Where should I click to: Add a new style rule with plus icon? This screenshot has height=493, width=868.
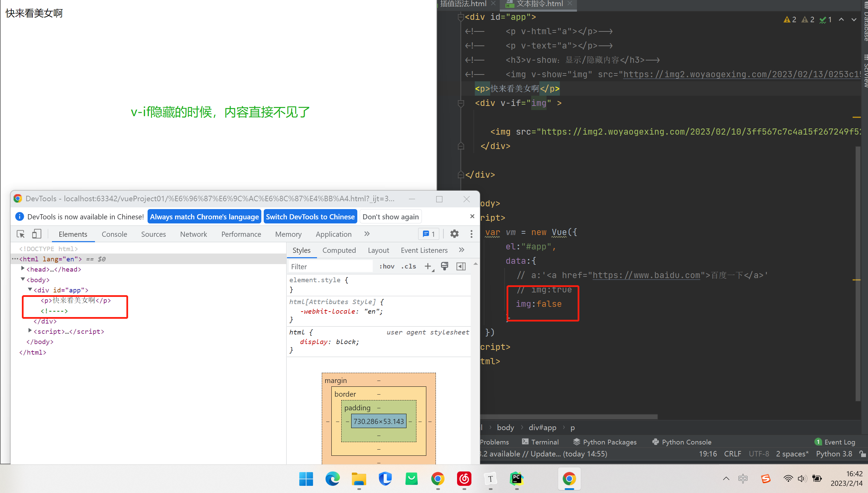(x=428, y=266)
